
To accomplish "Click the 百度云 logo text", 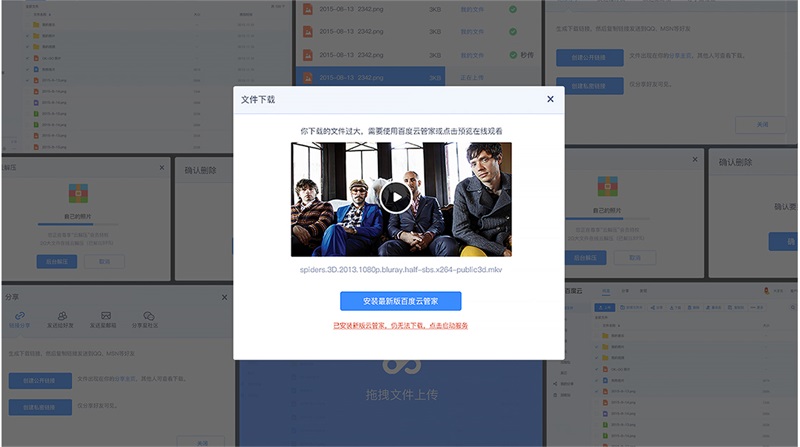I will coord(573,290).
